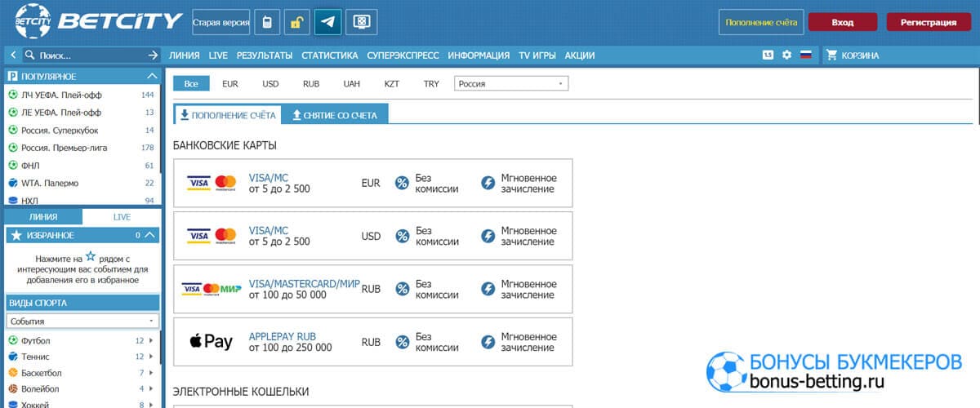Collapse the Популярное section

tap(152, 76)
